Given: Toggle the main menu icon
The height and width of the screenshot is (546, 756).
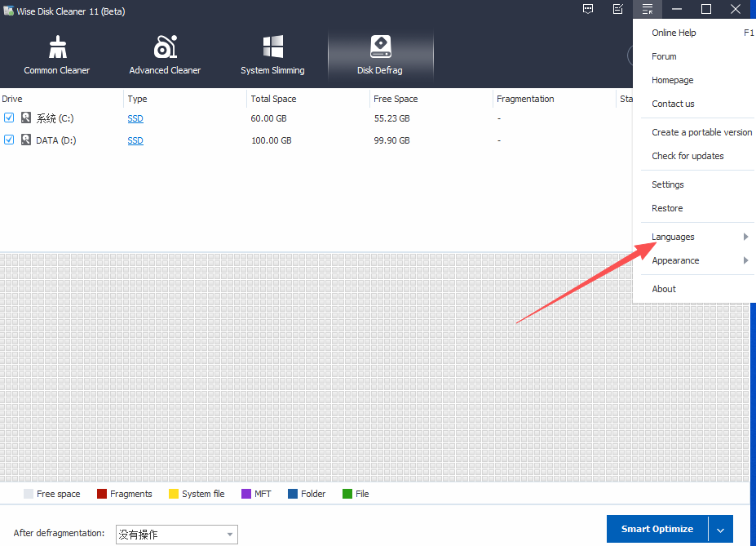Looking at the screenshot, I should click(648, 9).
